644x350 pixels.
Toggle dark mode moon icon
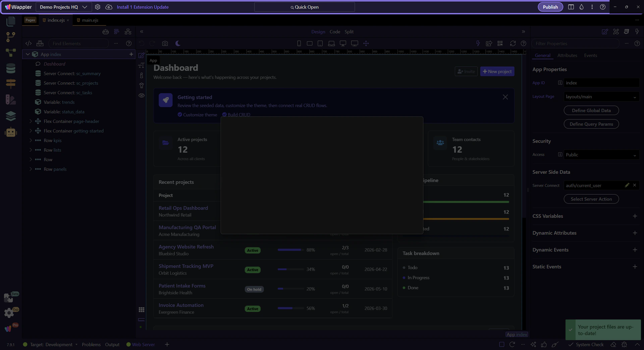(x=178, y=43)
